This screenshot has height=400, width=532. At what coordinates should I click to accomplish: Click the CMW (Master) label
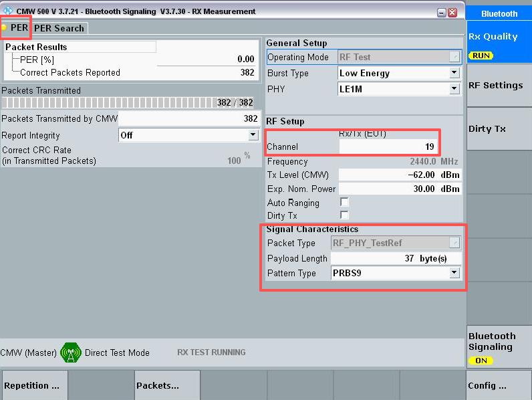point(29,353)
